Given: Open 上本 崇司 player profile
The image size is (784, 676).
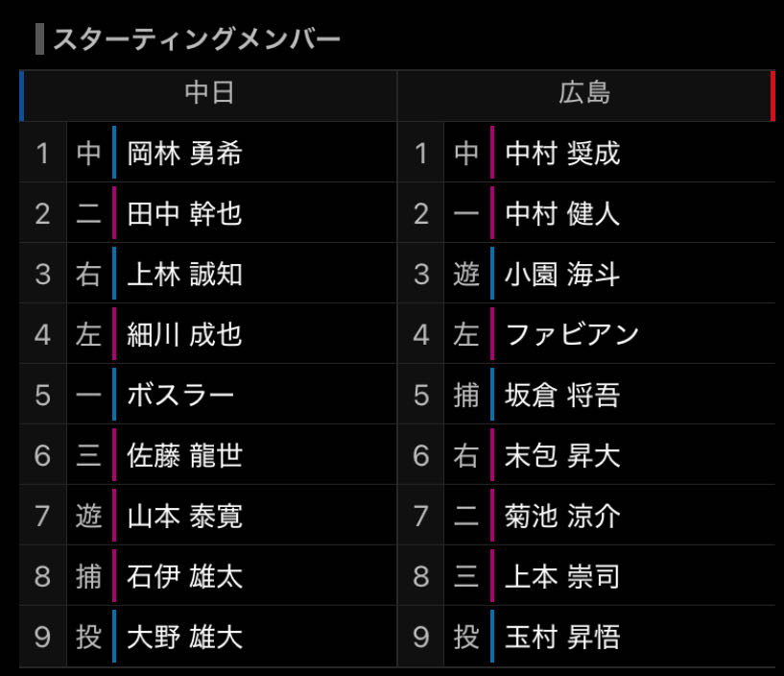Looking at the screenshot, I should [x=562, y=576].
